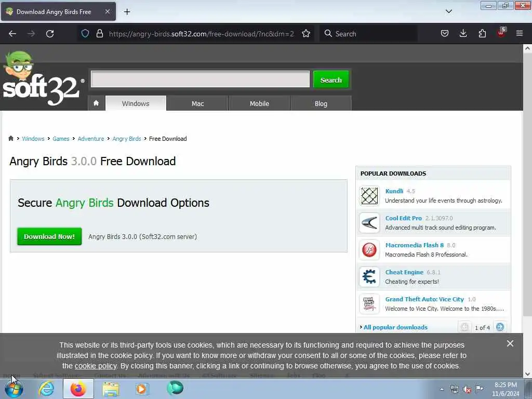532x399 pixels.
Task: Click the uBlock extension icon with badge
Action: pyautogui.click(x=501, y=33)
